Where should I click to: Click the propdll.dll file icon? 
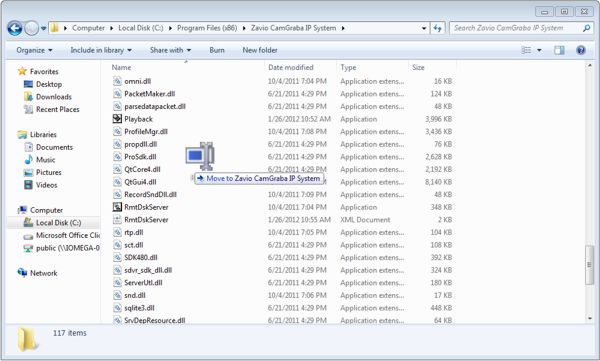pos(117,144)
